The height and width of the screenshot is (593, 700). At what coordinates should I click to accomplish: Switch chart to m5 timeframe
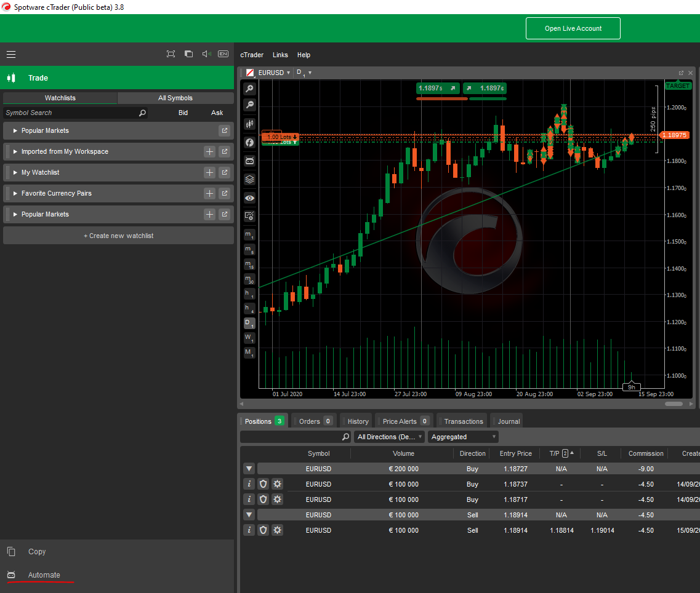coord(249,249)
